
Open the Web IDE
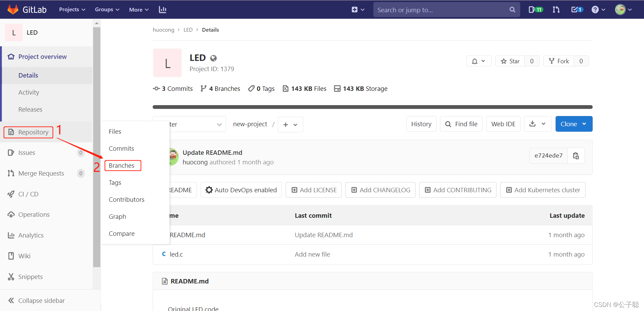[503, 124]
